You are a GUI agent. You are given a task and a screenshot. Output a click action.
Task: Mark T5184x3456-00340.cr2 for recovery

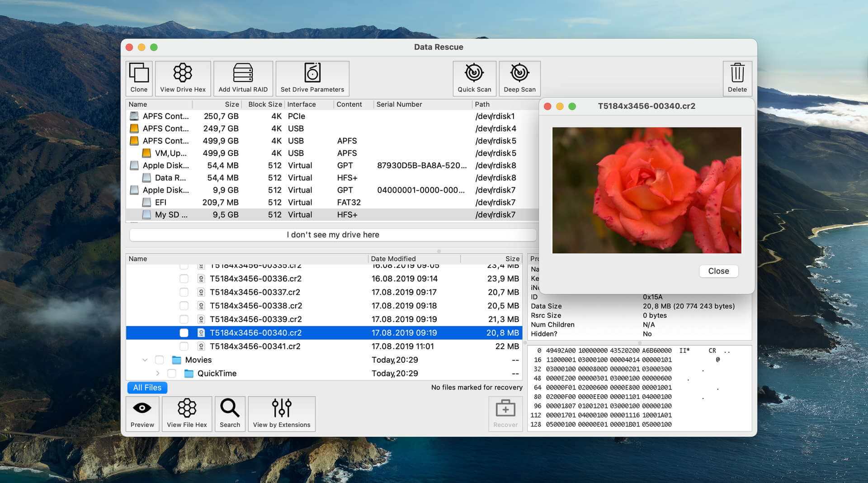point(184,333)
